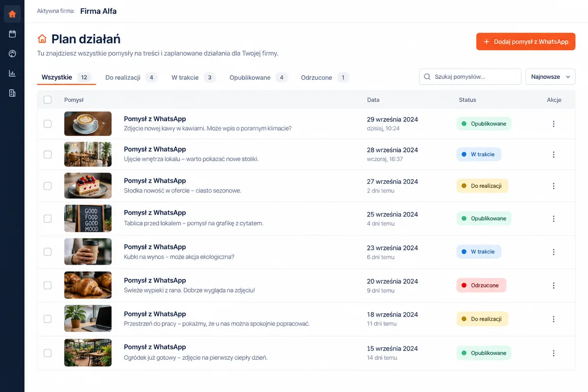Switch to the Do realizacji tab
The image size is (588, 392).
click(x=131, y=77)
